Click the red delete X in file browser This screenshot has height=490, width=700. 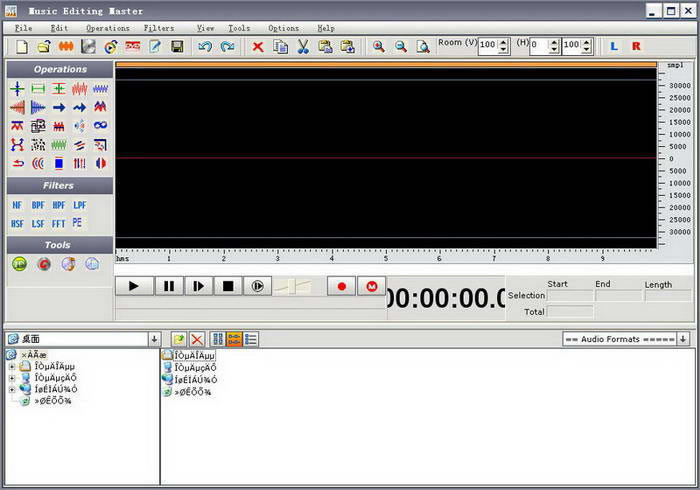tap(197, 340)
